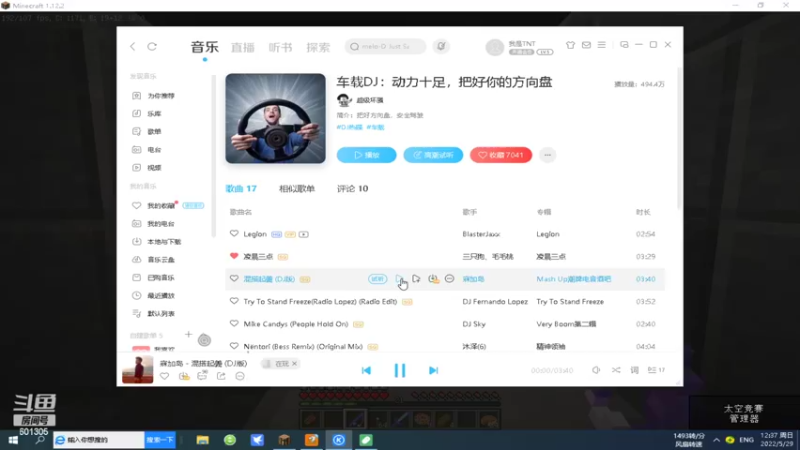Switch to 音乐 tab

[205, 47]
